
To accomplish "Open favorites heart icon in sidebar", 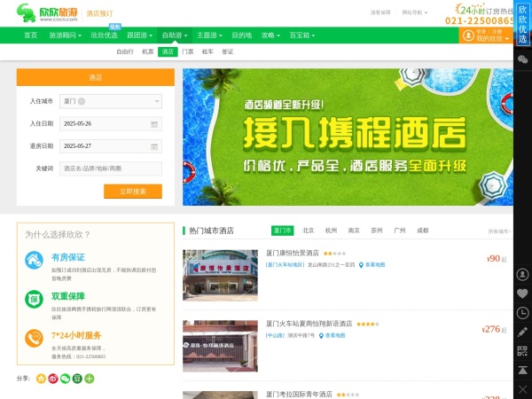I will [x=522, y=293].
